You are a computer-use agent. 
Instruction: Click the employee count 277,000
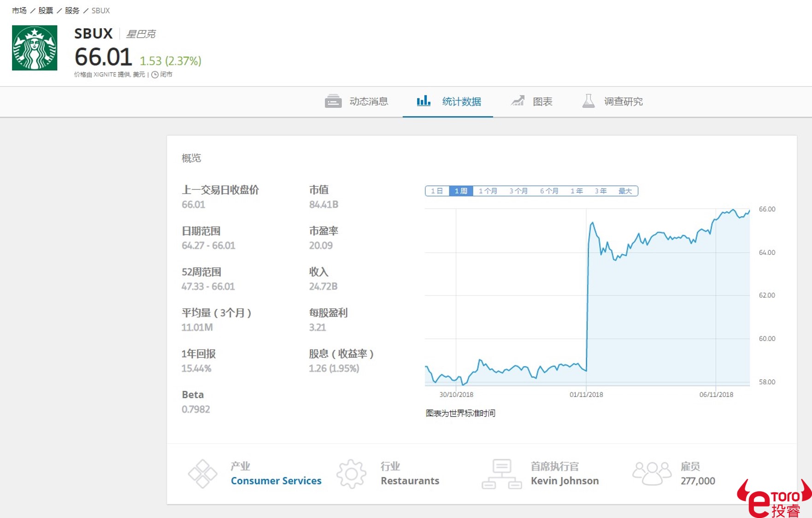click(698, 481)
